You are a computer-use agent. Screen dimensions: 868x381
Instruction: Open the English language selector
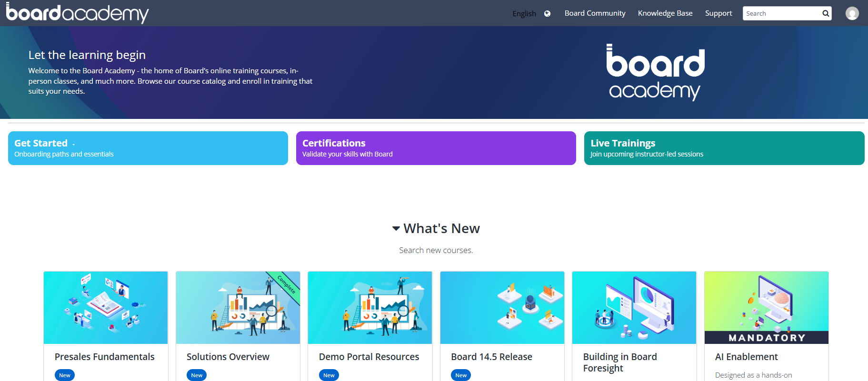[x=524, y=13]
